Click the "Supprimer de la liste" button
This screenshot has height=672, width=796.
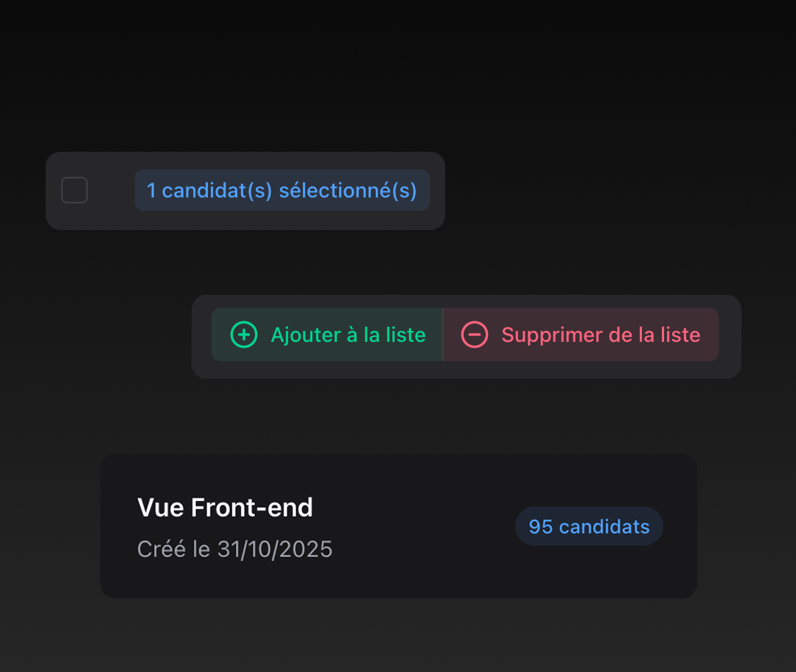(581, 335)
